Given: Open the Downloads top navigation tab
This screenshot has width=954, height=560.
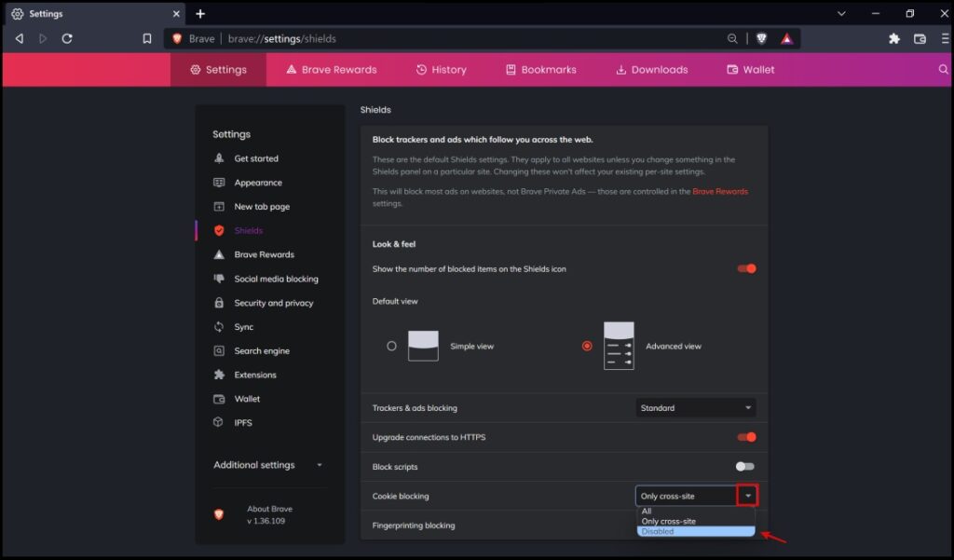Looking at the screenshot, I should point(651,69).
